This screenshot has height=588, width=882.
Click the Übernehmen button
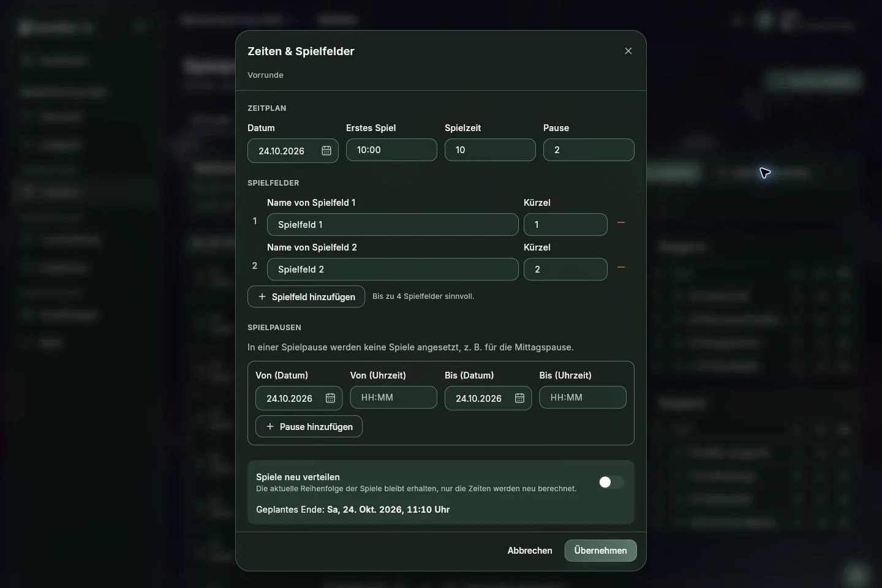600,551
